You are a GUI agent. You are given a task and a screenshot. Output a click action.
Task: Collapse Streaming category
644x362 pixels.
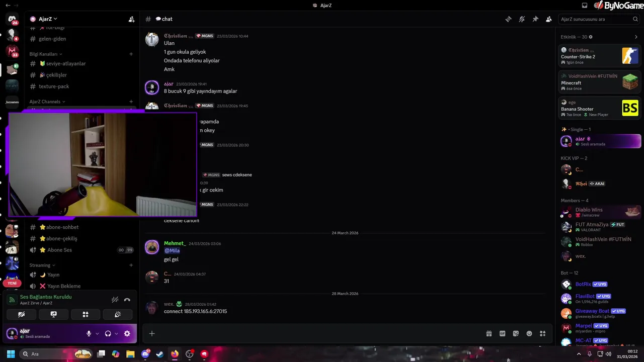42,265
